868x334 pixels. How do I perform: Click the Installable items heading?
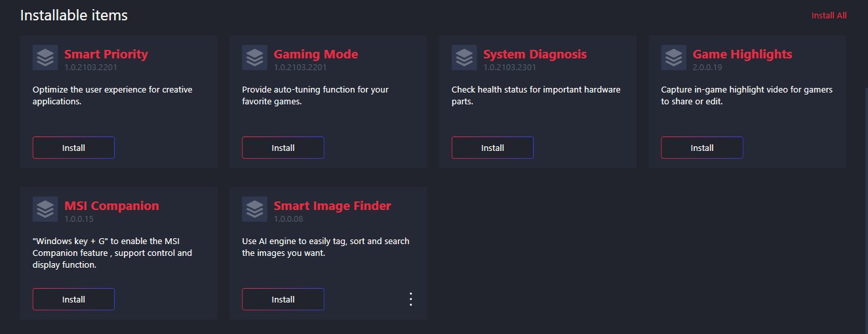(x=74, y=15)
